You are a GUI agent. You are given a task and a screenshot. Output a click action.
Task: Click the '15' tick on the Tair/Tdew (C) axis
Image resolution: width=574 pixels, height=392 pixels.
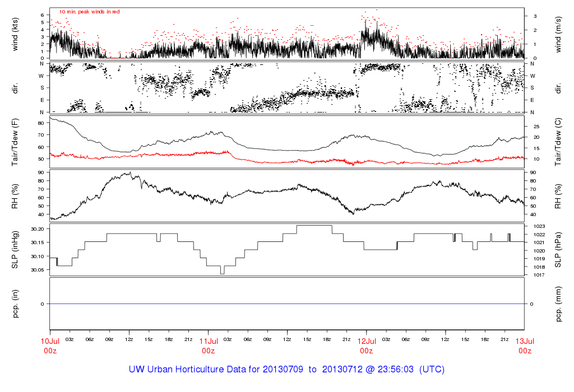coord(536,148)
